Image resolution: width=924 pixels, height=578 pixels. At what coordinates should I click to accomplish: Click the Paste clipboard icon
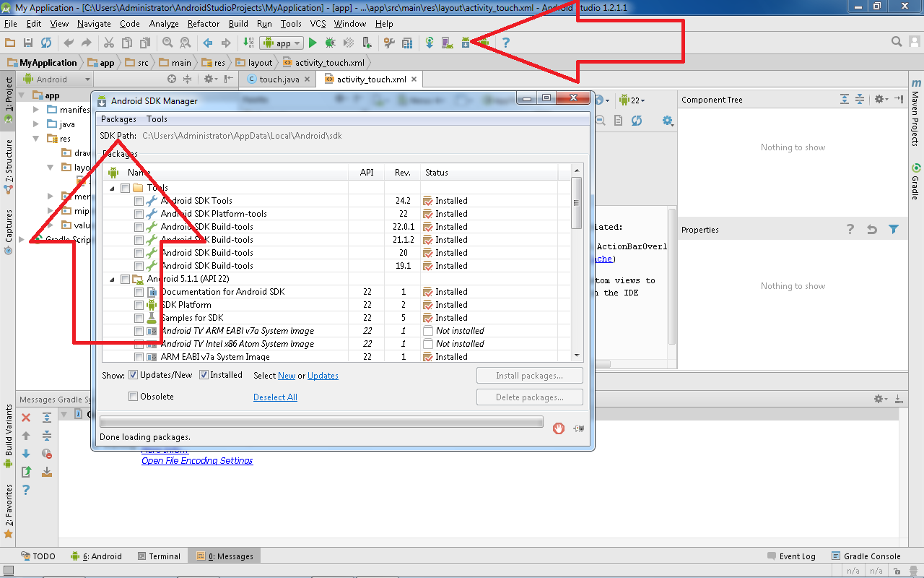[145, 43]
